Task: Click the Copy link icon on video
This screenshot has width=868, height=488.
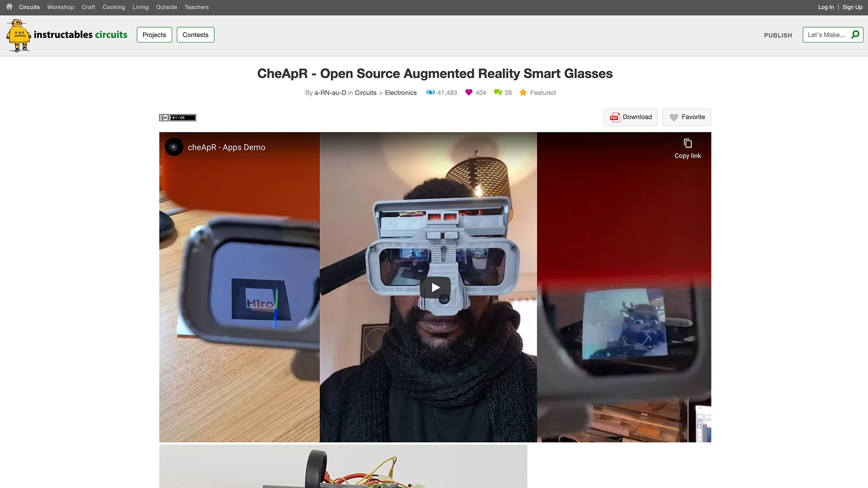Action: (688, 144)
